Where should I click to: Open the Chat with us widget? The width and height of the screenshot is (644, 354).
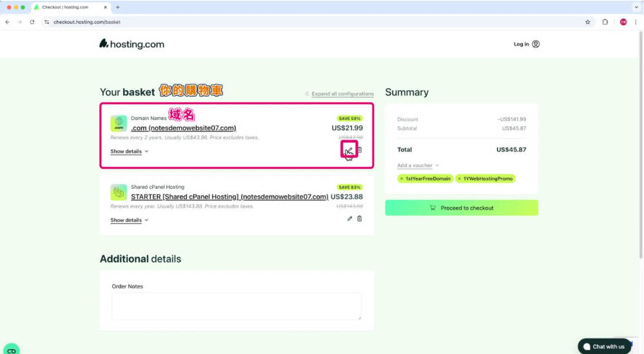click(x=604, y=347)
